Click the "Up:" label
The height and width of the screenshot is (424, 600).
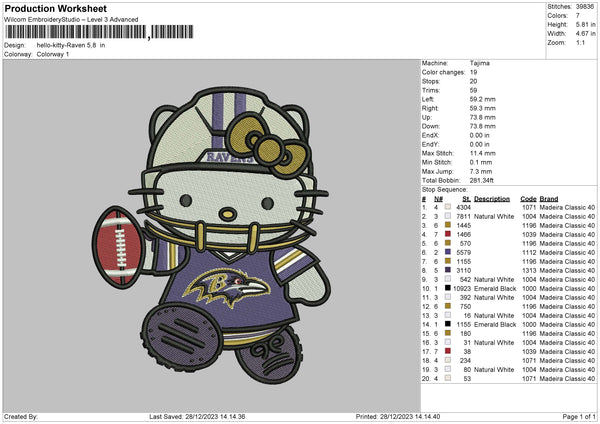pyautogui.click(x=427, y=117)
